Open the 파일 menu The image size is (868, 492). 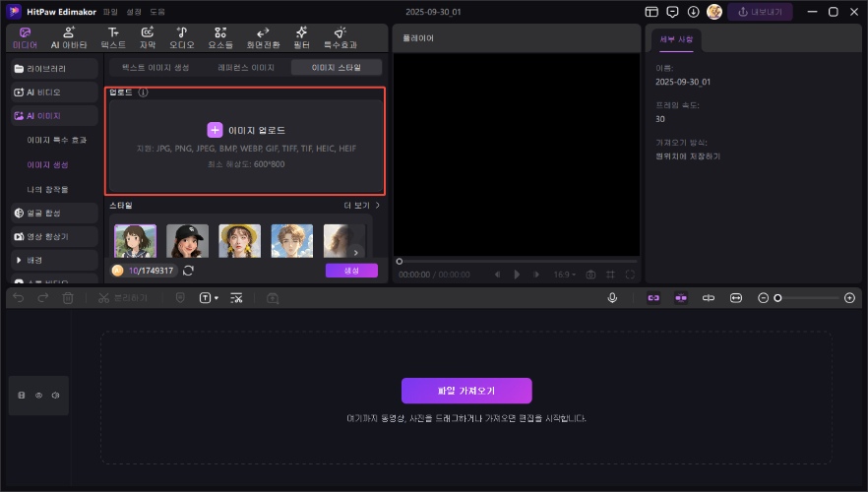coord(110,12)
